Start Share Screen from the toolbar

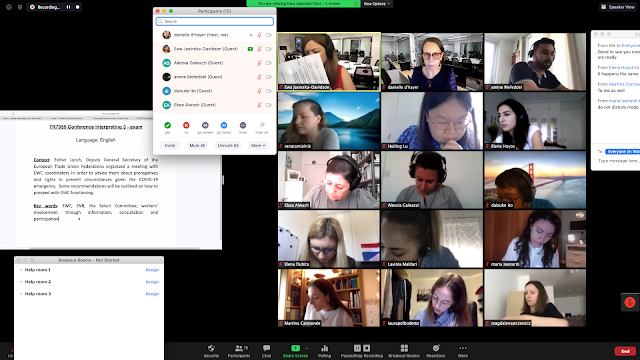pyautogui.click(x=295, y=351)
